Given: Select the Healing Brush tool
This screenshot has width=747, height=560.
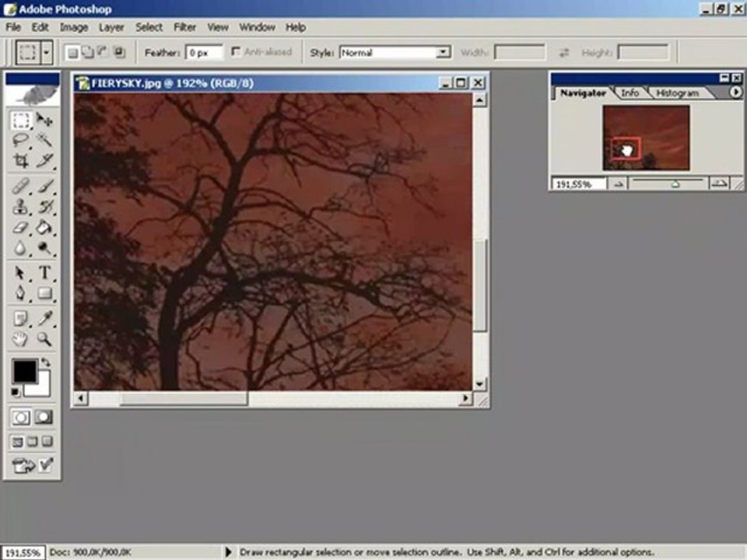Looking at the screenshot, I should pyautogui.click(x=21, y=186).
